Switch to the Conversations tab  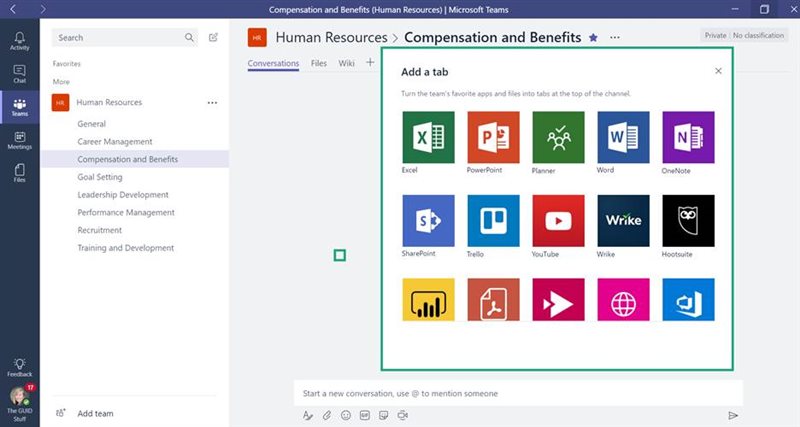click(x=273, y=63)
